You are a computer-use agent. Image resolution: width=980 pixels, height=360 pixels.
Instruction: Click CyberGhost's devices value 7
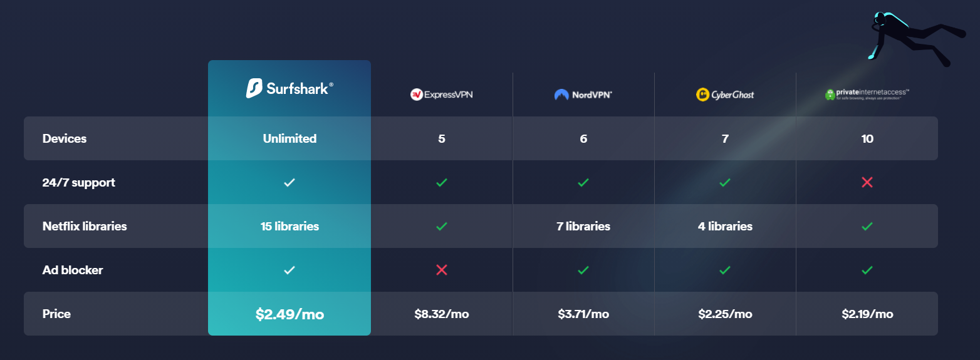(725, 138)
